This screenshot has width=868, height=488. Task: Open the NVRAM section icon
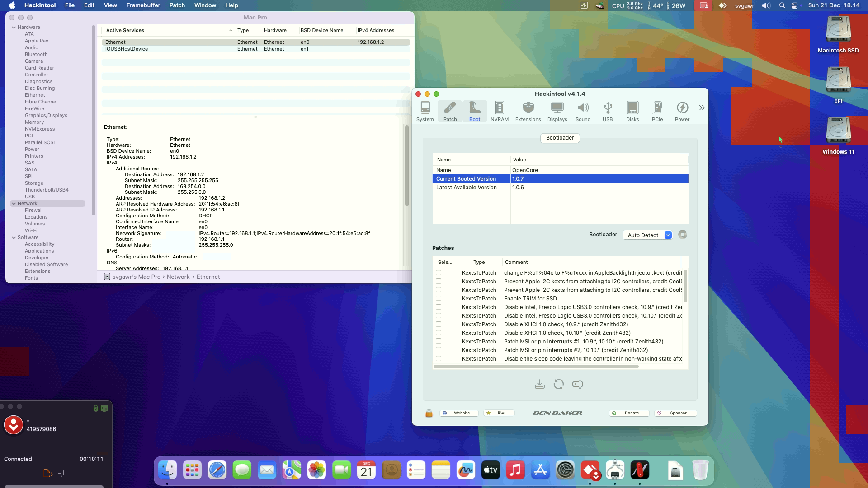[x=500, y=111]
